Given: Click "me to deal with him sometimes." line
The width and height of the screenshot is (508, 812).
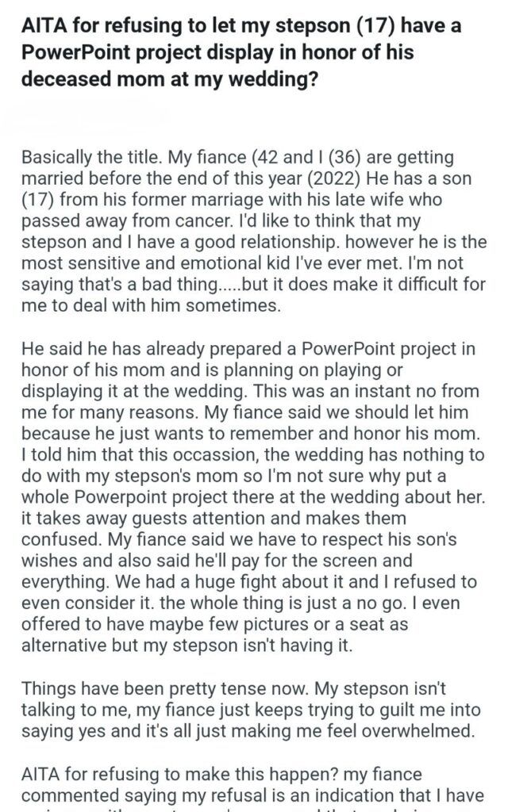Looking at the screenshot, I should 151,305.
